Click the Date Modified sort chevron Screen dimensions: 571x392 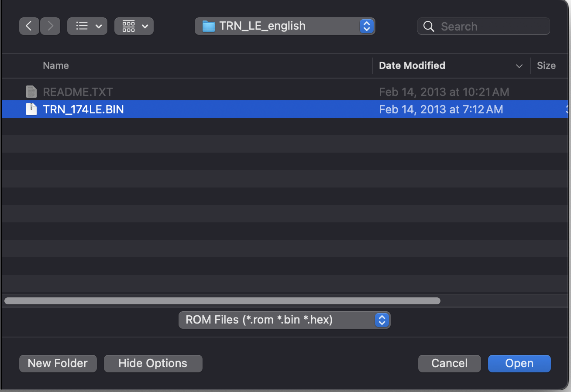(x=519, y=66)
